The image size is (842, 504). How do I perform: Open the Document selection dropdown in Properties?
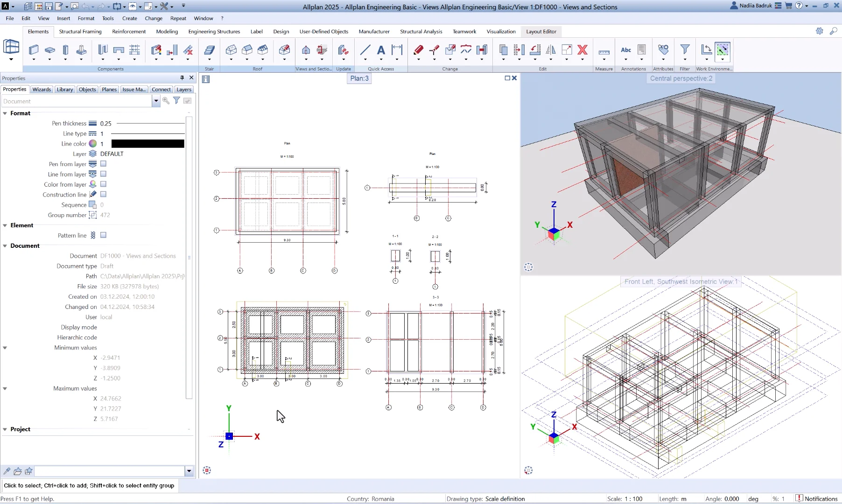click(x=156, y=101)
